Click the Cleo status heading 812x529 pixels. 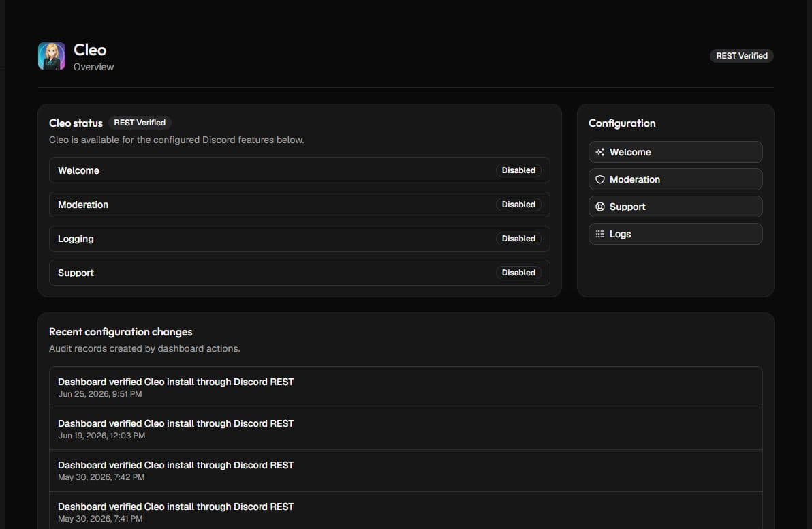point(76,123)
